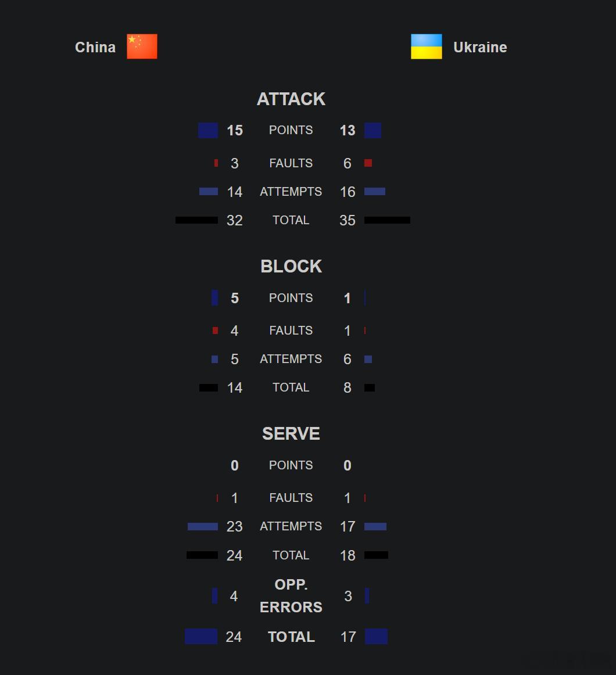616x675 pixels.
Task: Select the SERVE section heading
Action: 291,433
